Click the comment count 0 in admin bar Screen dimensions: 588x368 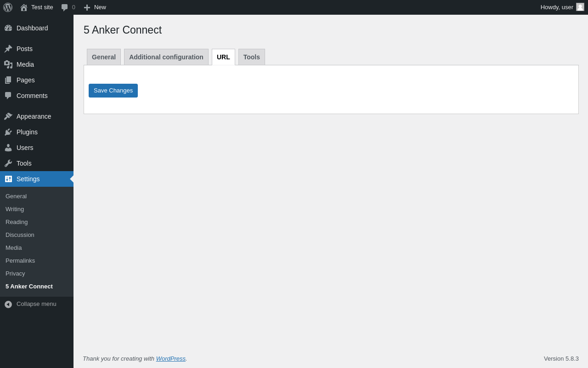[73, 7]
